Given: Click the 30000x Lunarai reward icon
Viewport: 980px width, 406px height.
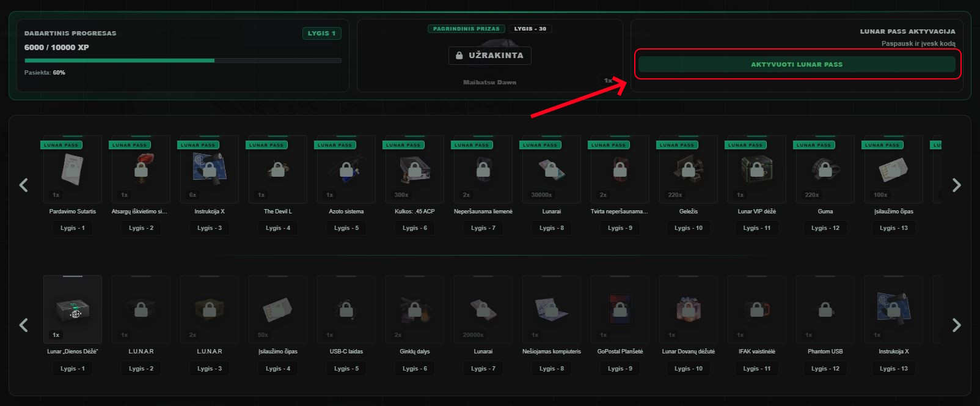Looking at the screenshot, I should (552, 169).
